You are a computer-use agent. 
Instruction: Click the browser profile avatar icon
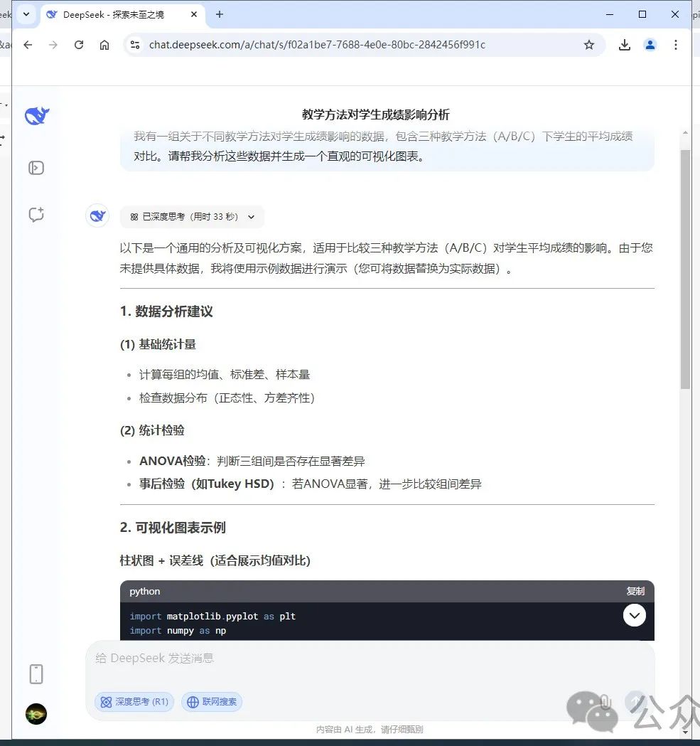650,44
